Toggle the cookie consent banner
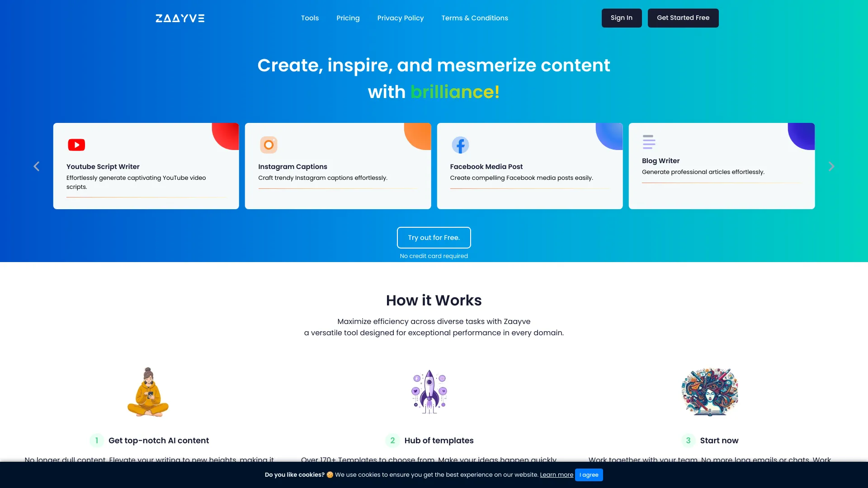 (590, 475)
